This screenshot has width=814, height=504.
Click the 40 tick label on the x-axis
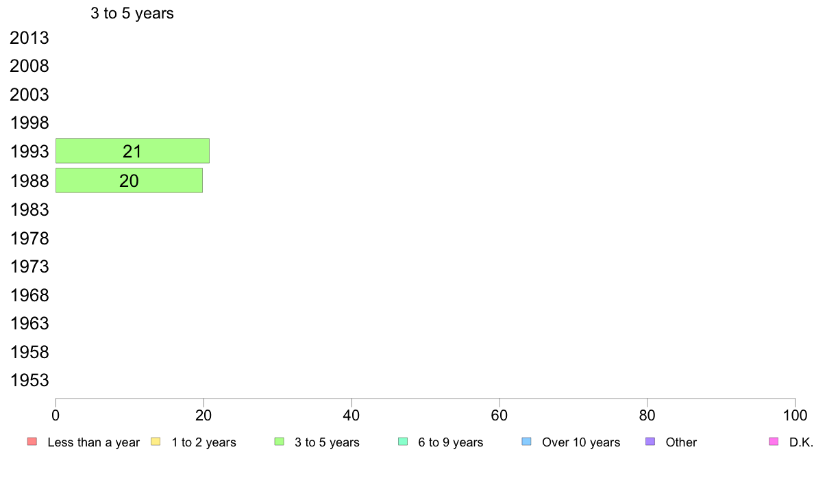point(351,415)
